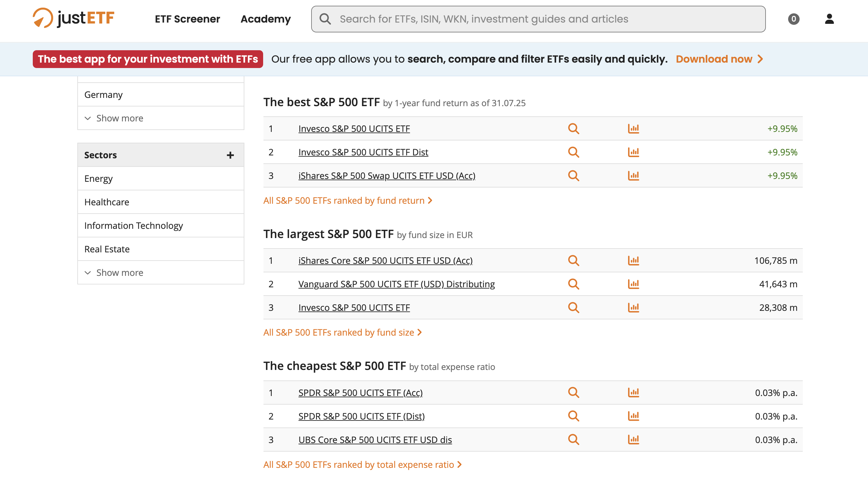Select Information Technology sector
The width and height of the screenshot is (868, 478).
tap(133, 226)
